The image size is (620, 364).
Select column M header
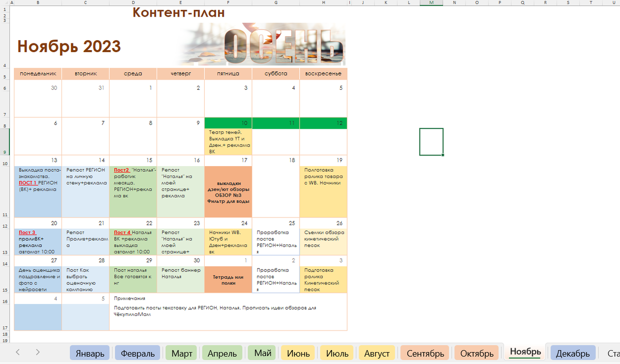click(431, 3)
